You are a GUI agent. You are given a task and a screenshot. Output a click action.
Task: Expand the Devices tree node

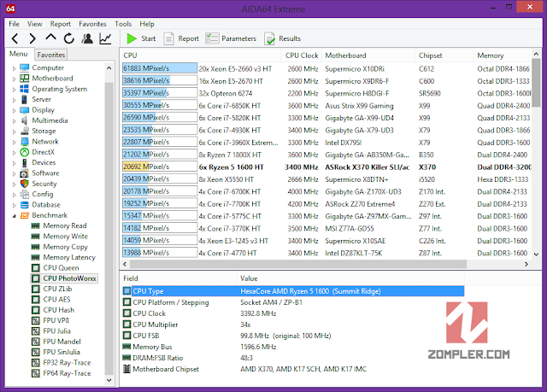point(14,163)
